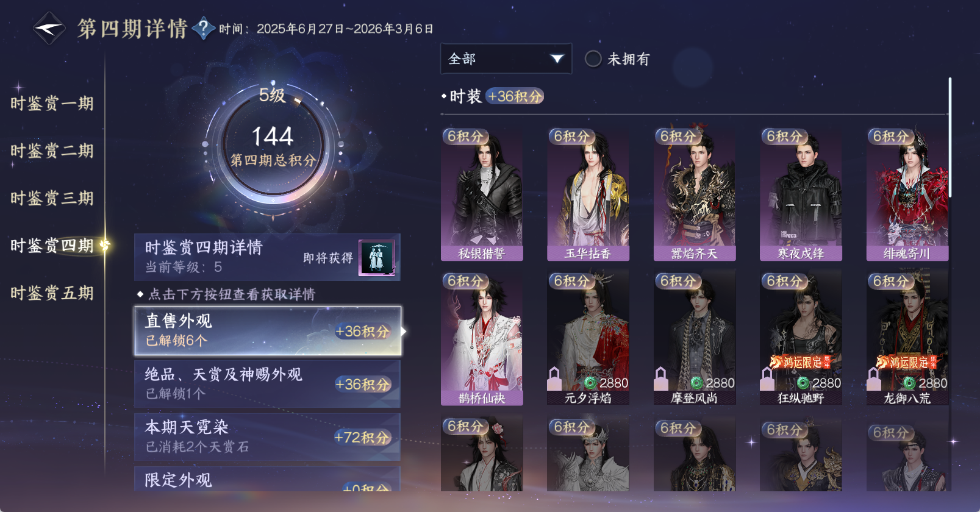Switch to 时鉴赏五期 tab
Image resolution: width=980 pixels, height=512 pixels.
pos(52,293)
